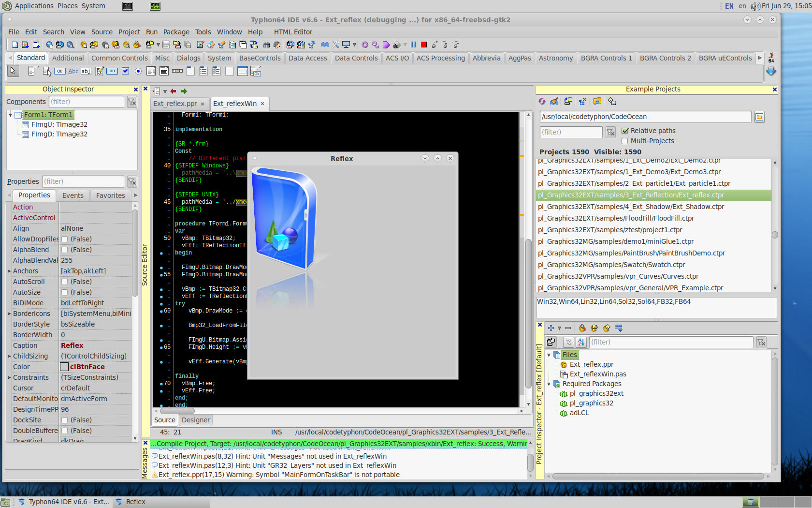812x508 pixels.
Task: Expand the BorderIcons property
Action: point(9,314)
